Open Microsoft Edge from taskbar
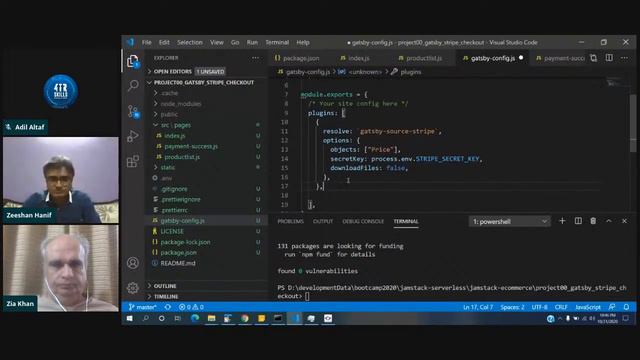The width and height of the screenshot is (640, 360). tap(195, 318)
